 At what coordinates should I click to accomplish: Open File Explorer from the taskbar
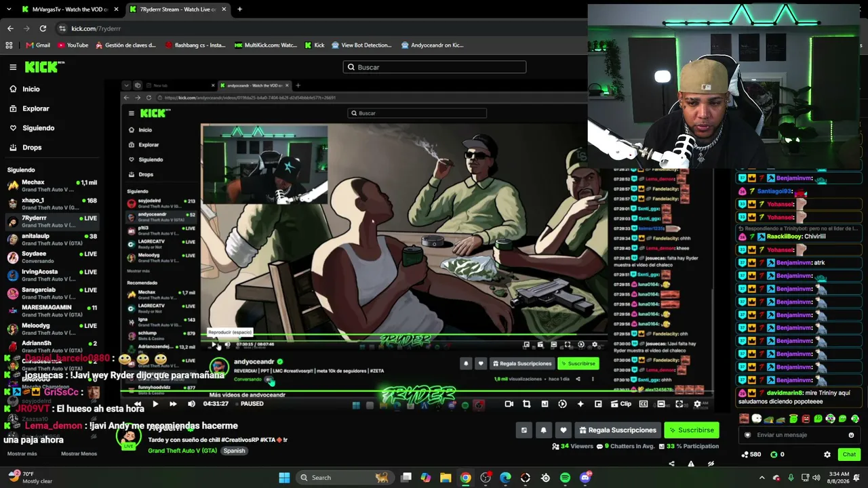pos(446,478)
